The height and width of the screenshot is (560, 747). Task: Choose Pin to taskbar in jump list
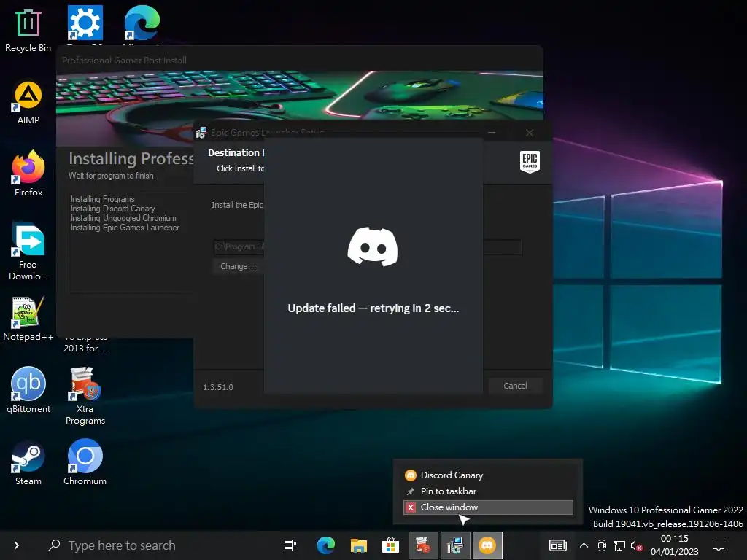[488, 491]
